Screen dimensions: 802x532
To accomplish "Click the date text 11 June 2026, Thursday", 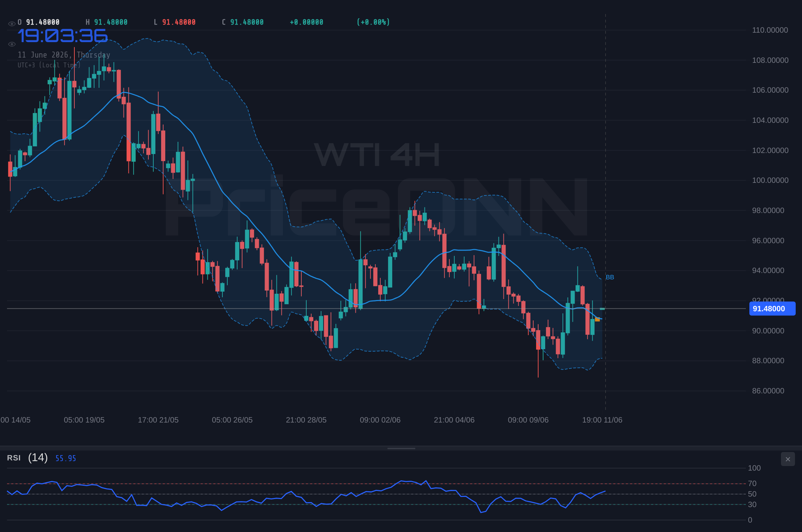I will 64,55.
